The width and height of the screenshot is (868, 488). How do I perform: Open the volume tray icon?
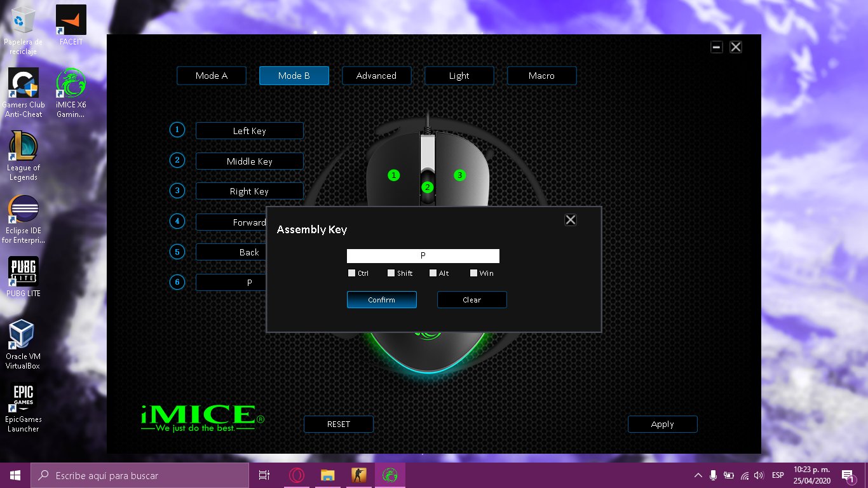(x=759, y=475)
